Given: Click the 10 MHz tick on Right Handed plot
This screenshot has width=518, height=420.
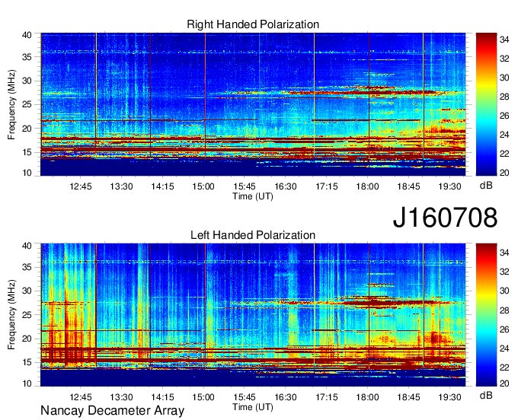Looking at the screenshot, I should [27, 173].
